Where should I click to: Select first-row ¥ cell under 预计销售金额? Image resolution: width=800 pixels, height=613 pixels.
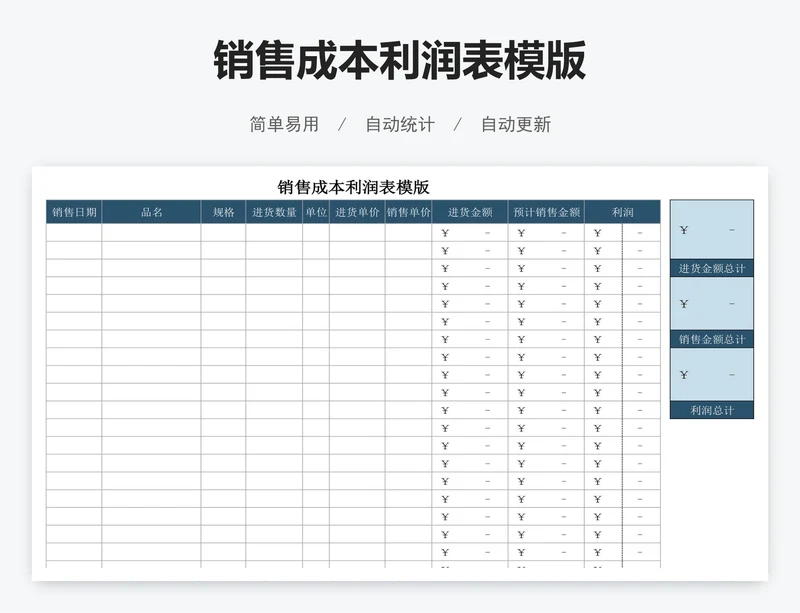pyautogui.click(x=546, y=233)
